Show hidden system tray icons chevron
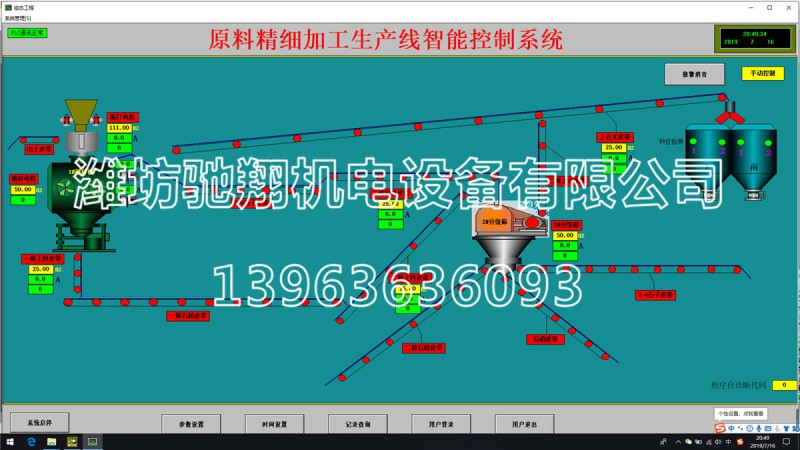This screenshot has width=800, height=450. (678, 442)
